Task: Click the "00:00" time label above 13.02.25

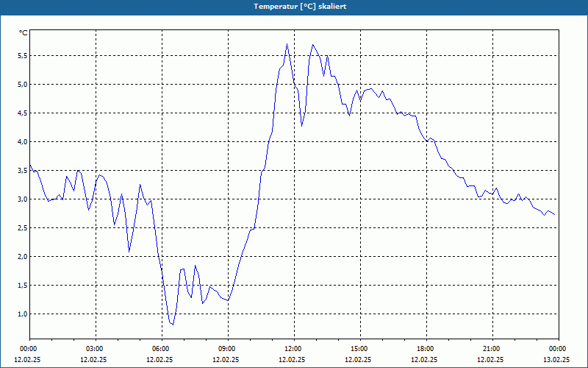Action: pos(557,349)
